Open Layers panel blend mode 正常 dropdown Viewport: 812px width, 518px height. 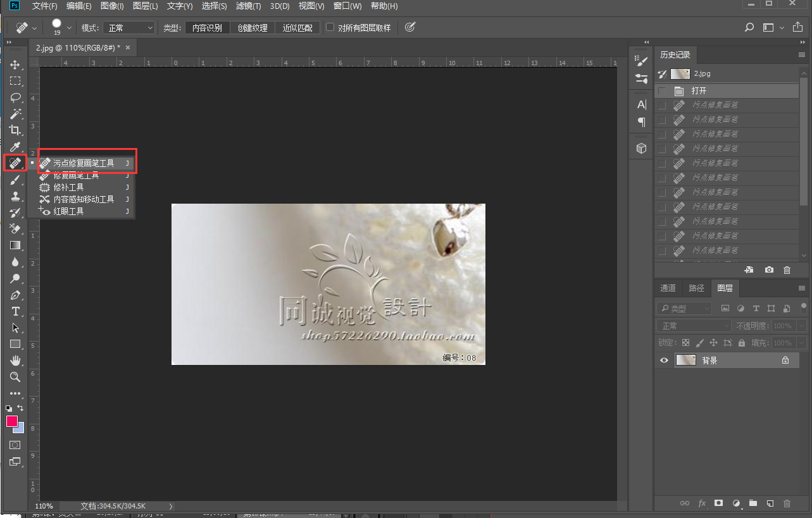click(694, 326)
